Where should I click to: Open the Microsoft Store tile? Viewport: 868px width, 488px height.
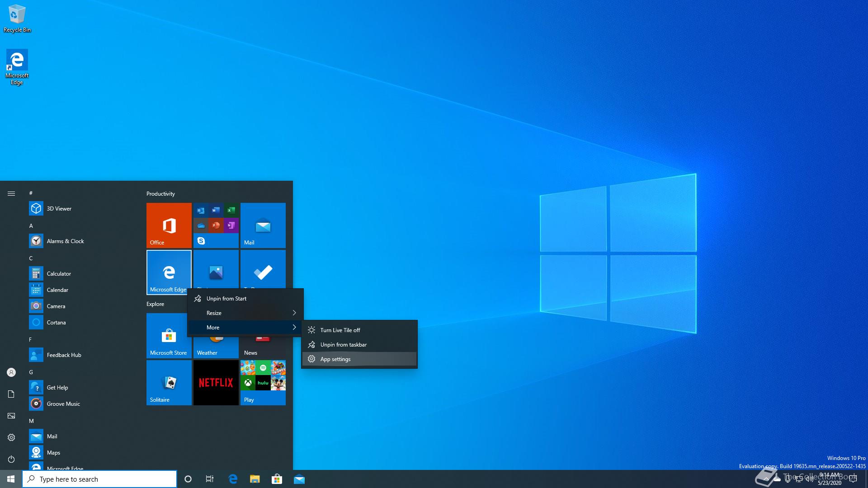click(x=167, y=336)
